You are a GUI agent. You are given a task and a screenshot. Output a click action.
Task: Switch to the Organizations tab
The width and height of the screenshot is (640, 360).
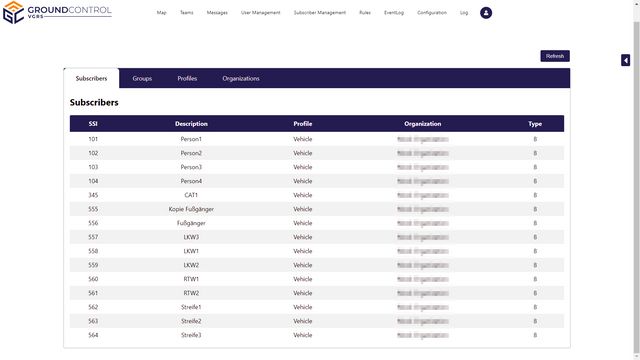click(241, 78)
